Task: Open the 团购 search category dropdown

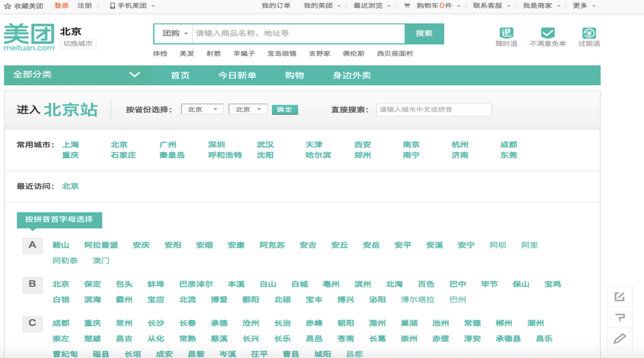Action: [x=173, y=34]
